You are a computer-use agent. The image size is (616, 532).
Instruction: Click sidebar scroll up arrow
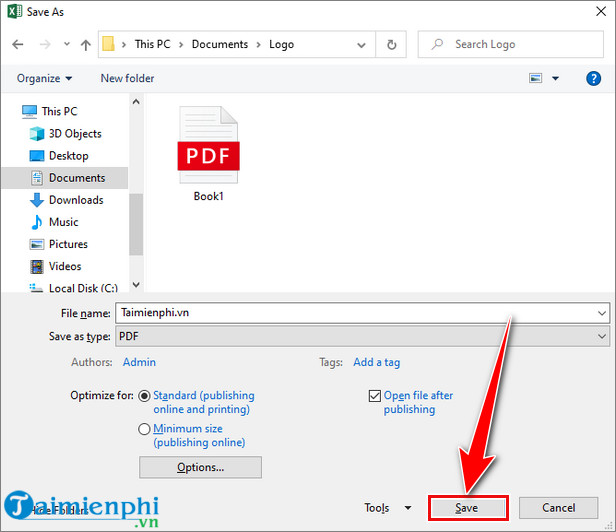point(136,102)
